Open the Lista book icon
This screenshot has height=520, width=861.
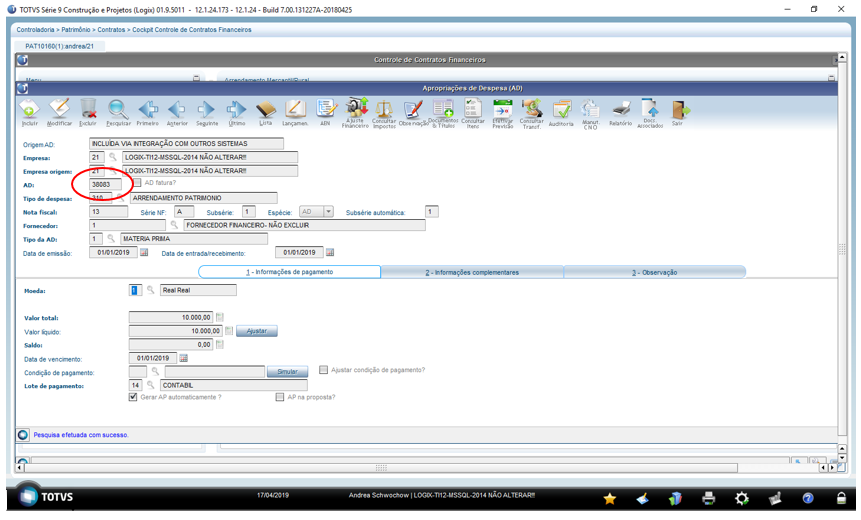pos(266,110)
